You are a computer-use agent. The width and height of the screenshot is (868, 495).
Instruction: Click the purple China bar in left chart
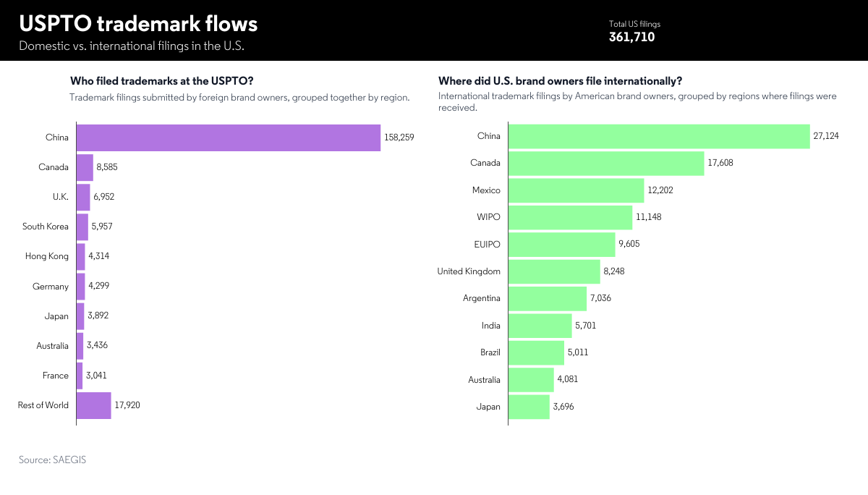pyautogui.click(x=228, y=137)
